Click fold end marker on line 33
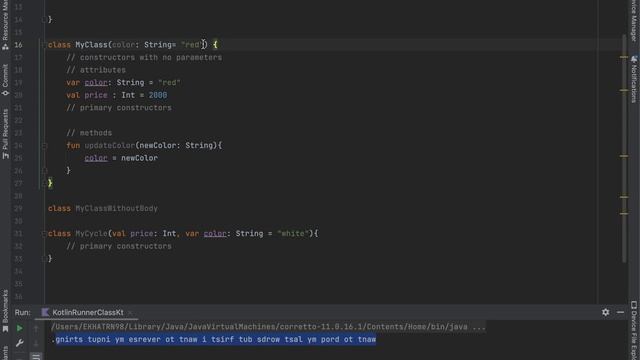Screen dimensions: 640x360 coord(44,259)
